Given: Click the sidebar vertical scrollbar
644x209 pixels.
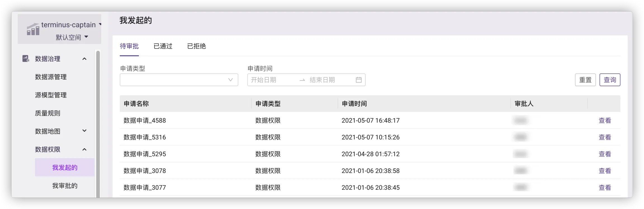Looking at the screenshot, I should point(98,123).
